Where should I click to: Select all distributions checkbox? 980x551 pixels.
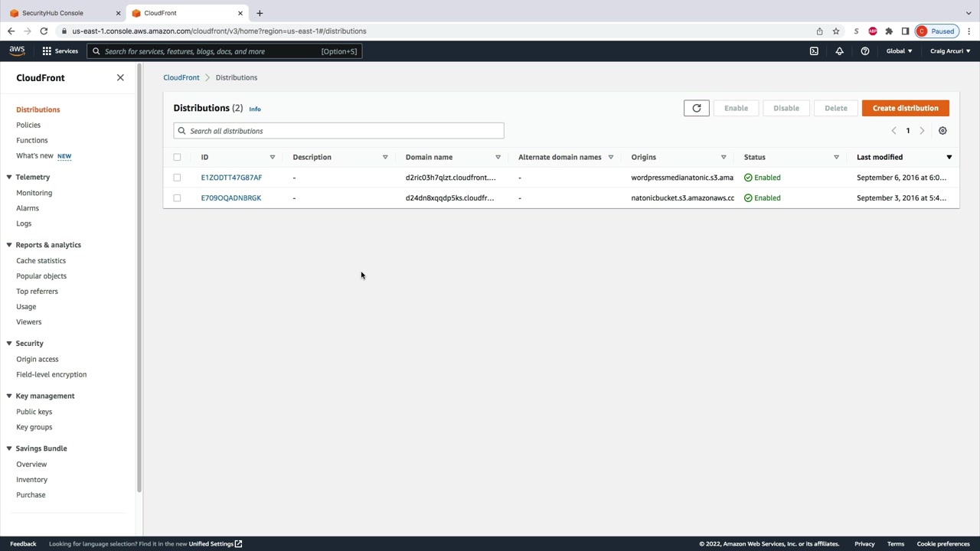[177, 157]
